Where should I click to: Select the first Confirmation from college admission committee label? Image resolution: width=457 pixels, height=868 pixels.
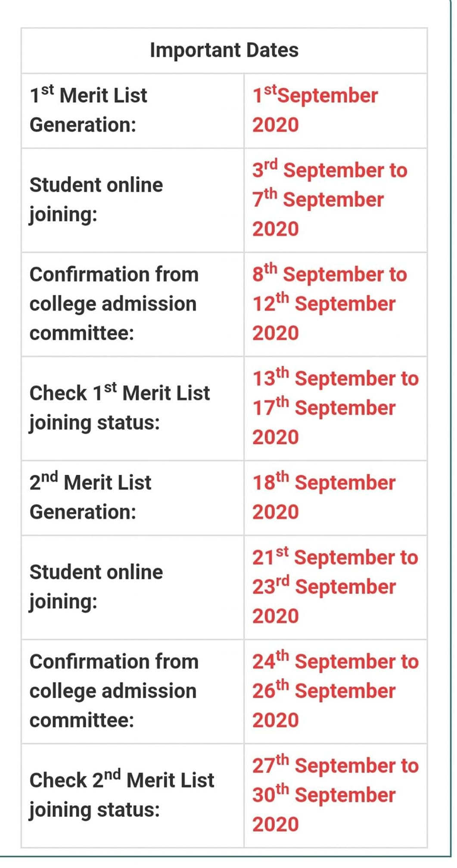(x=114, y=304)
